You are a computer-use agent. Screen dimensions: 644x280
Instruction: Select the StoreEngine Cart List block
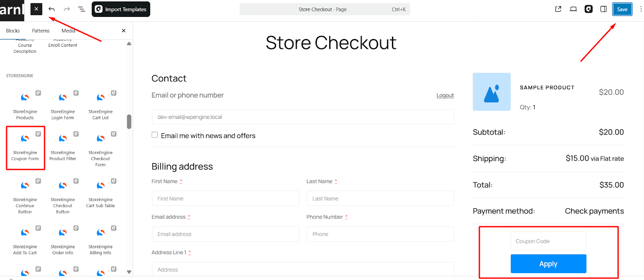pos(100,104)
